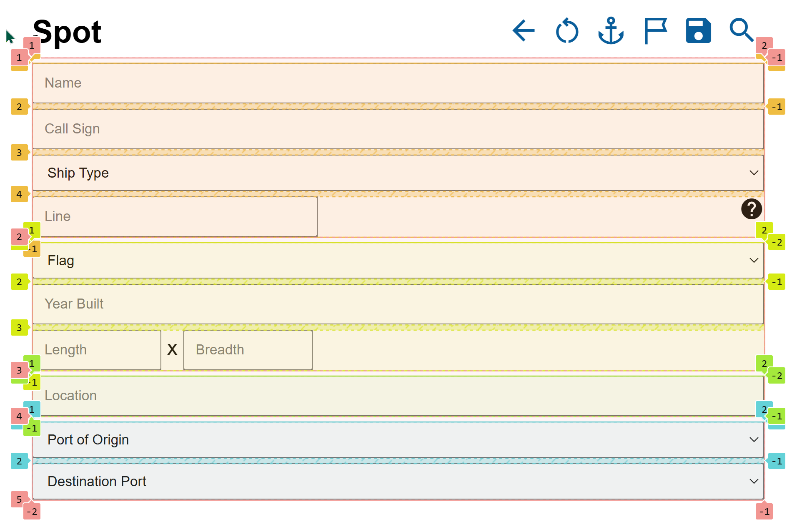Click the Call Sign input field
The height and width of the screenshot is (532, 802).
[401, 128]
